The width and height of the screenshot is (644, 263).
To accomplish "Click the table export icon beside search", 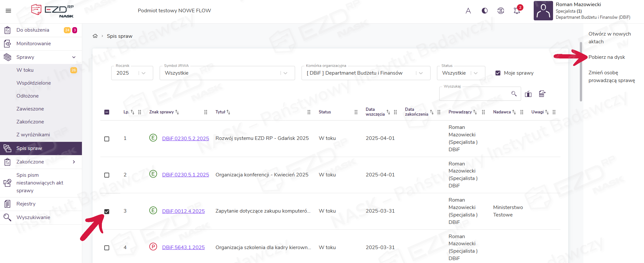I will coord(542,94).
